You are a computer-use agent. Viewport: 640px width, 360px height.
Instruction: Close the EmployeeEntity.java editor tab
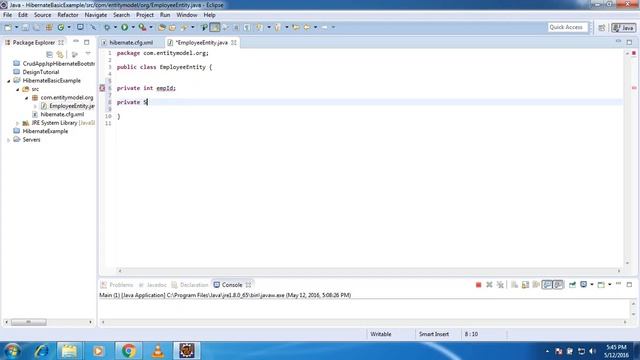233,42
